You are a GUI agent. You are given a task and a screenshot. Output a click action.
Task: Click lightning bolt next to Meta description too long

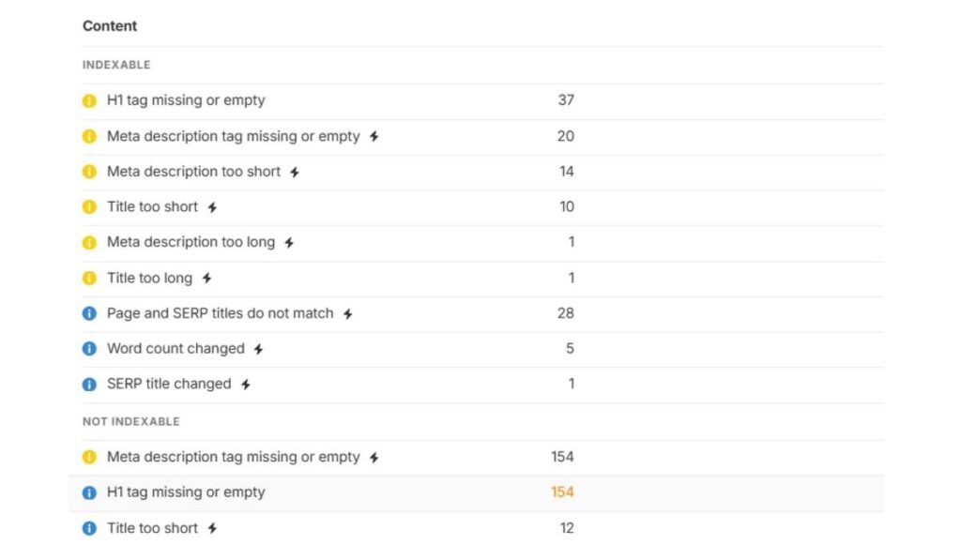289,243
